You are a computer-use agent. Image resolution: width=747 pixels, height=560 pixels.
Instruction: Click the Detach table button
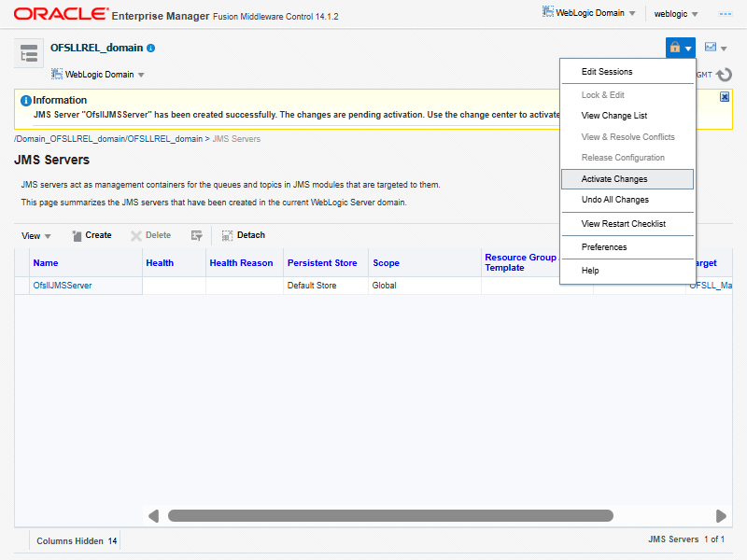(x=244, y=235)
